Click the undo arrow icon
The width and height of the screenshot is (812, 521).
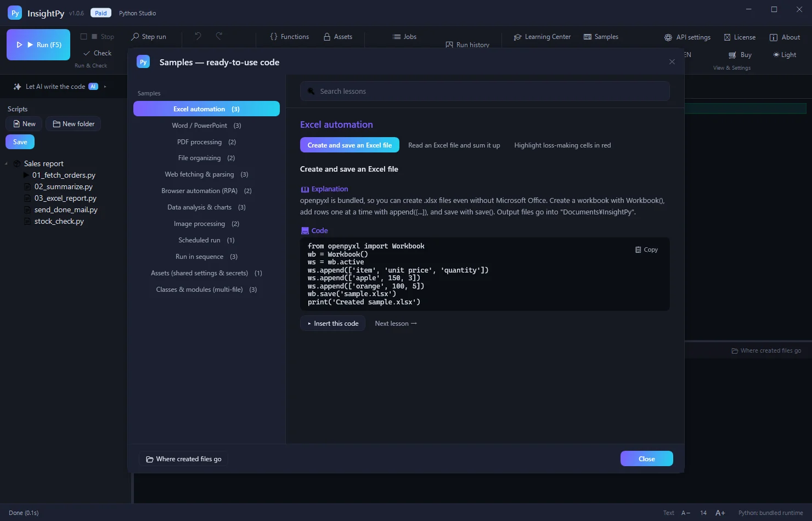coord(198,36)
